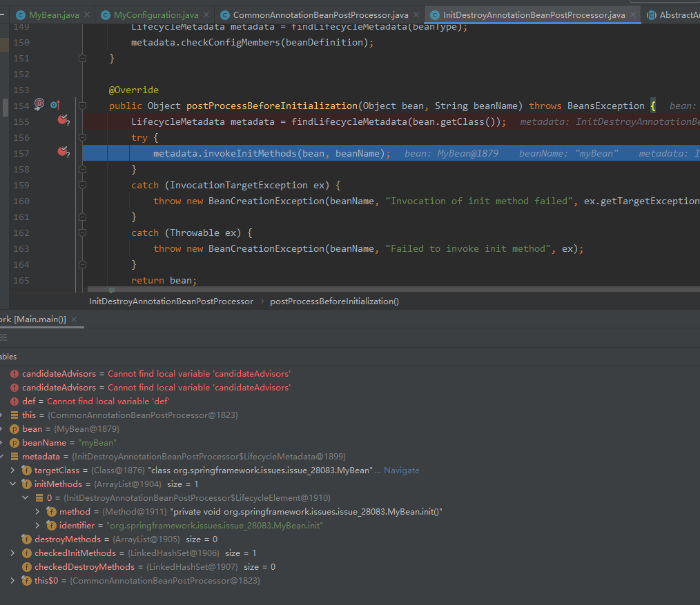Screen dimensions: 700x605
Task: Close the MyConfiguration.java tab
Action: click(206, 15)
